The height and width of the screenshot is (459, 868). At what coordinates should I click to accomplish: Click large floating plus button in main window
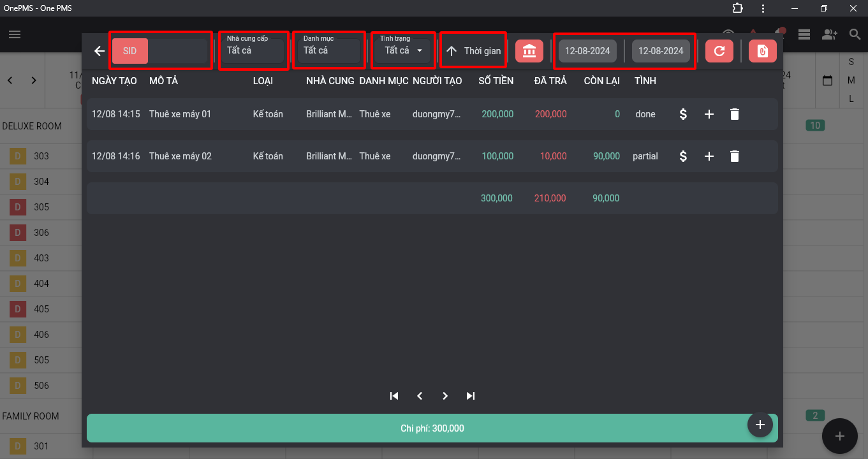(x=840, y=436)
